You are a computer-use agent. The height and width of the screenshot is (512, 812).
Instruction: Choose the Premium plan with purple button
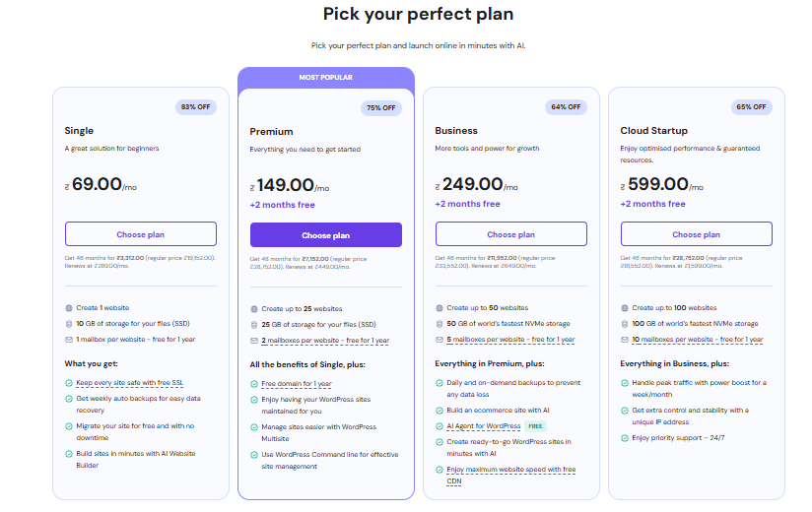click(326, 235)
